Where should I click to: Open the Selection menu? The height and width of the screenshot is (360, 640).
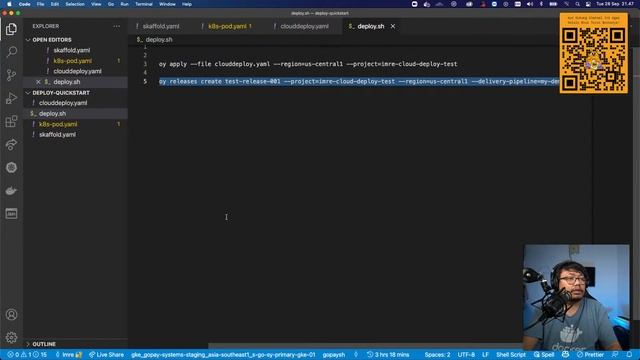click(x=75, y=4)
